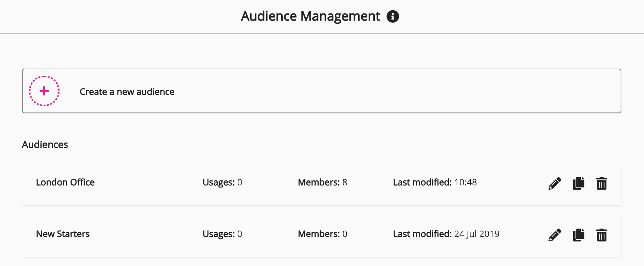
Task: Duplicate the London Office audience
Action: point(578,183)
